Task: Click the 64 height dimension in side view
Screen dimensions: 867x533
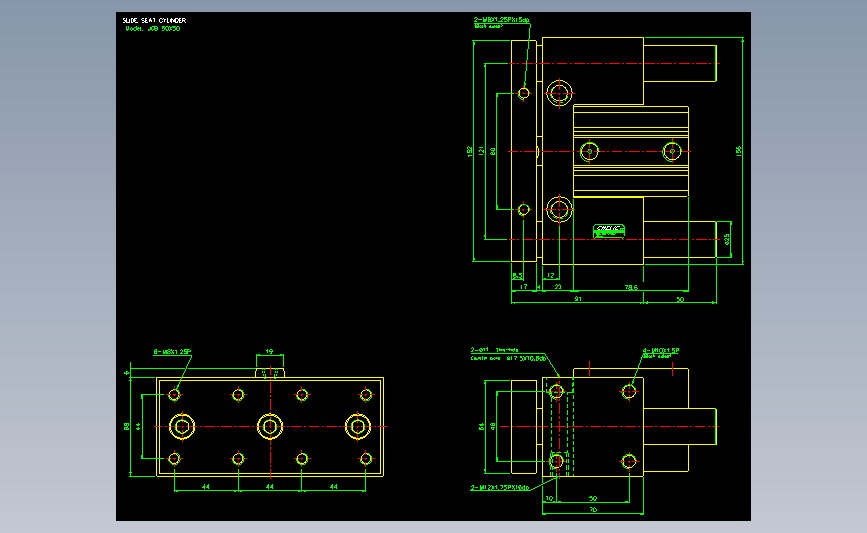Action: (481, 427)
